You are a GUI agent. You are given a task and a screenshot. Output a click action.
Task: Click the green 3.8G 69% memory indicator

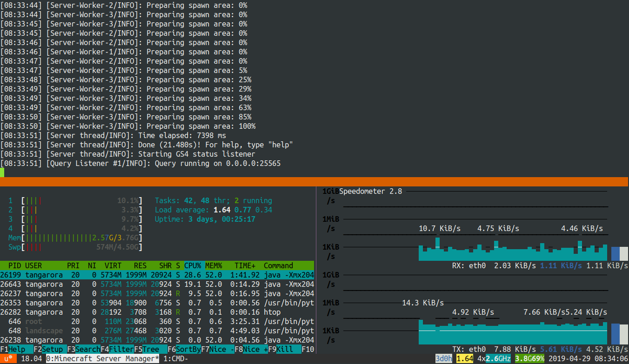pyautogui.click(x=529, y=358)
